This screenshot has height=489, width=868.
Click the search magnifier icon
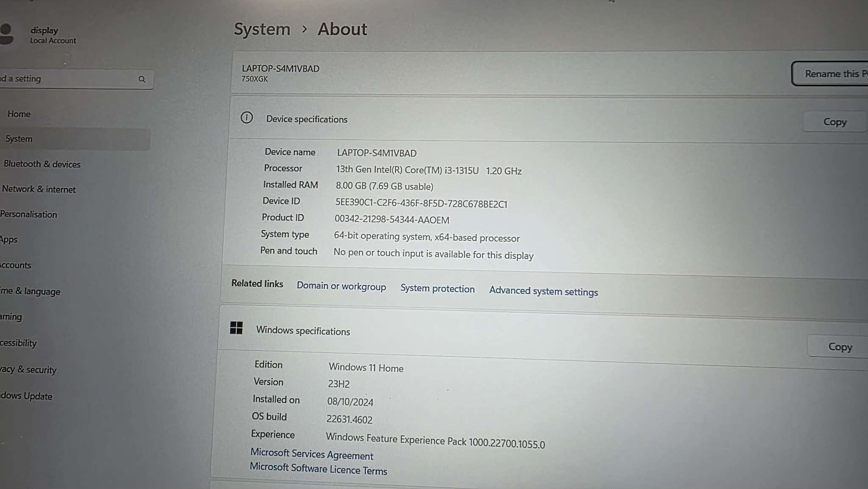(x=142, y=79)
